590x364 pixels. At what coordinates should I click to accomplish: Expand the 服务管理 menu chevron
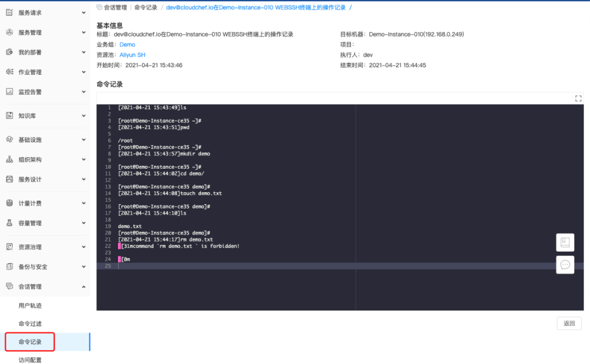(x=84, y=32)
